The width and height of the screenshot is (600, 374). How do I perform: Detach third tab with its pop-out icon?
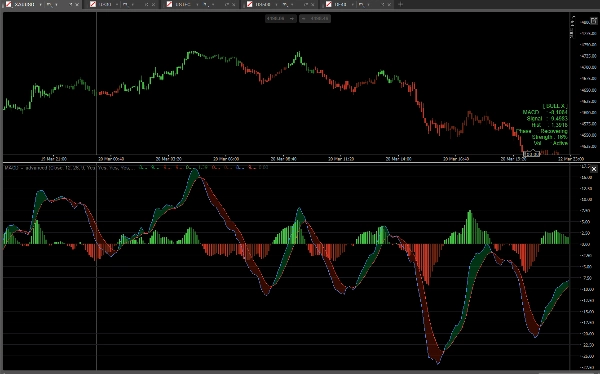tap(226, 5)
